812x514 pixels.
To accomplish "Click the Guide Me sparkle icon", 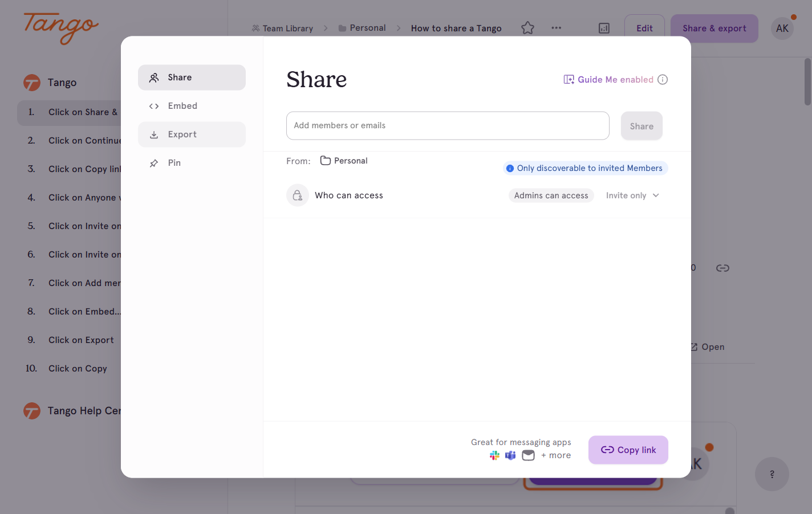I will tap(569, 80).
